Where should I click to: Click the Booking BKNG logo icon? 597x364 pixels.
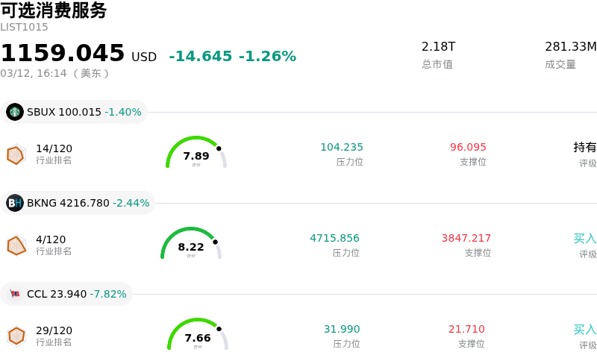pyautogui.click(x=15, y=203)
